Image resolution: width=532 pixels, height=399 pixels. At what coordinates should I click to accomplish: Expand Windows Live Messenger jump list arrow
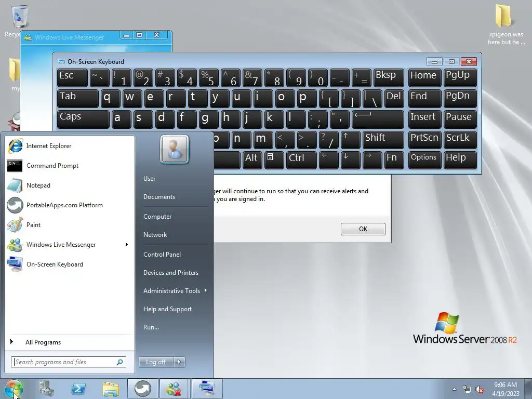coord(127,245)
